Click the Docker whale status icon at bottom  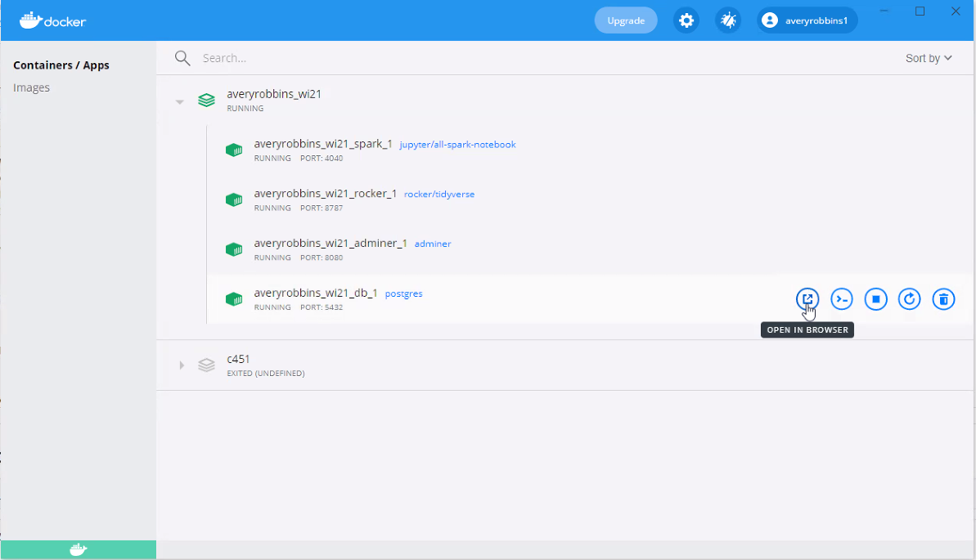(79, 549)
